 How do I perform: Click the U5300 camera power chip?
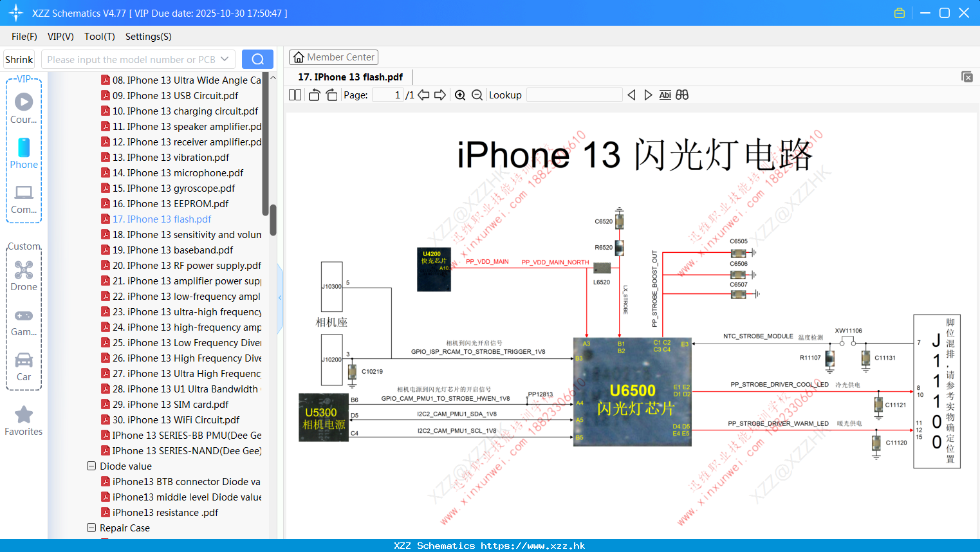click(x=324, y=418)
